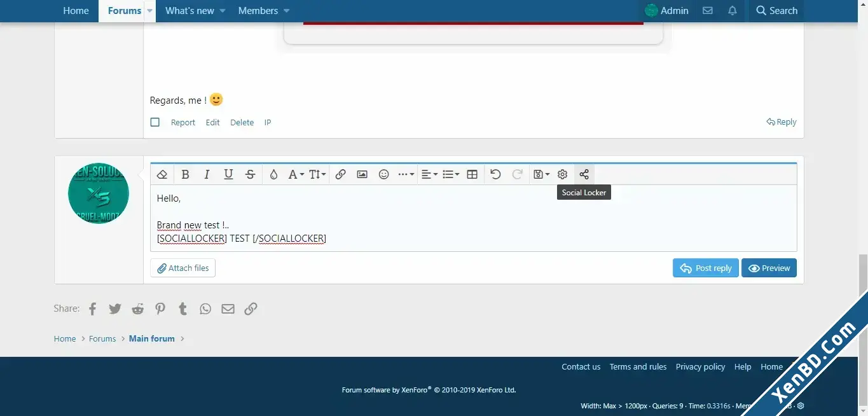Toggle italic formatting in the editor
The height and width of the screenshot is (416, 868).
point(207,174)
